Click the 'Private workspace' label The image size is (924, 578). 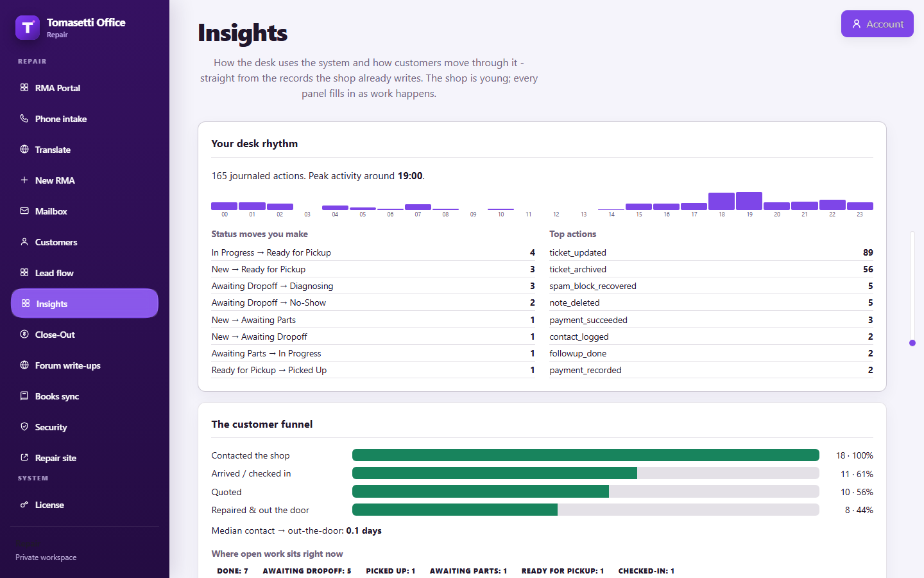[46, 557]
